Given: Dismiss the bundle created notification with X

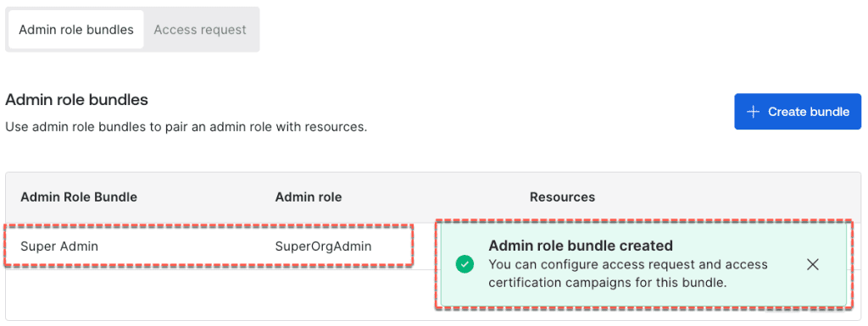Looking at the screenshot, I should pyautogui.click(x=812, y=265).
